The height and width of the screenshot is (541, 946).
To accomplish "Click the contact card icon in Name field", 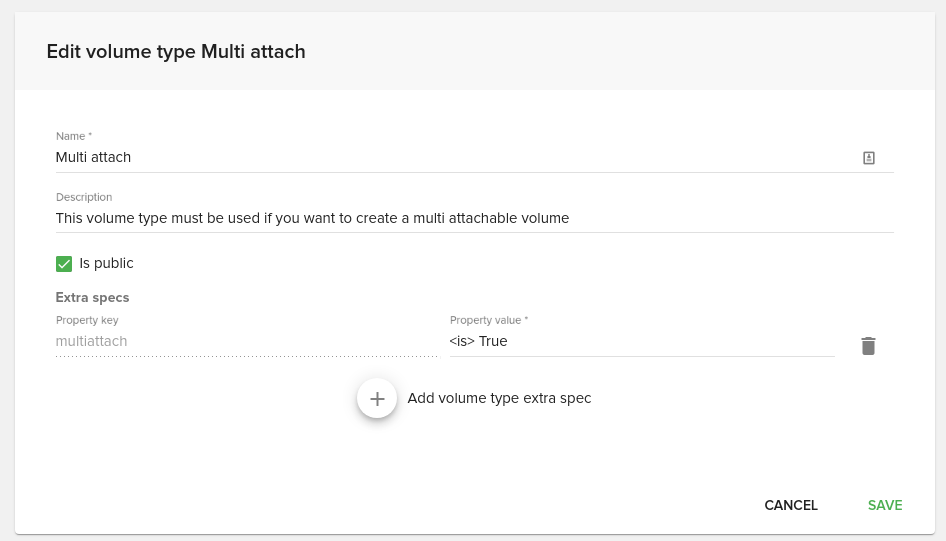I will click(868, 158).
